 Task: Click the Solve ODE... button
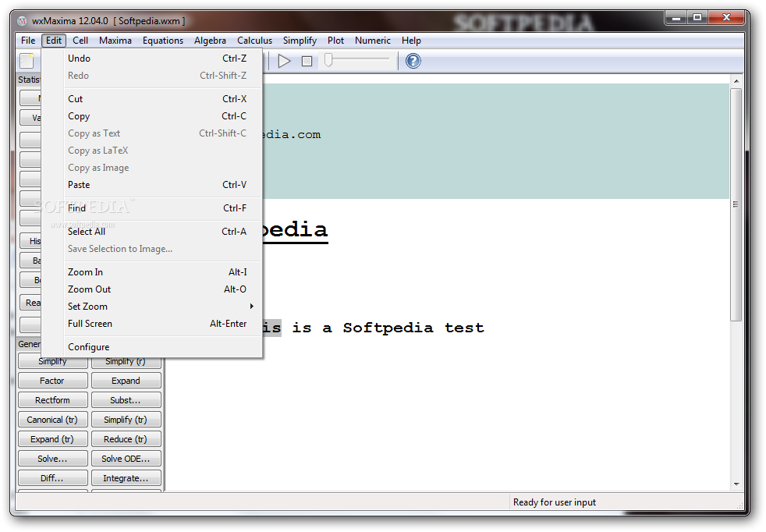pos(126,459)
